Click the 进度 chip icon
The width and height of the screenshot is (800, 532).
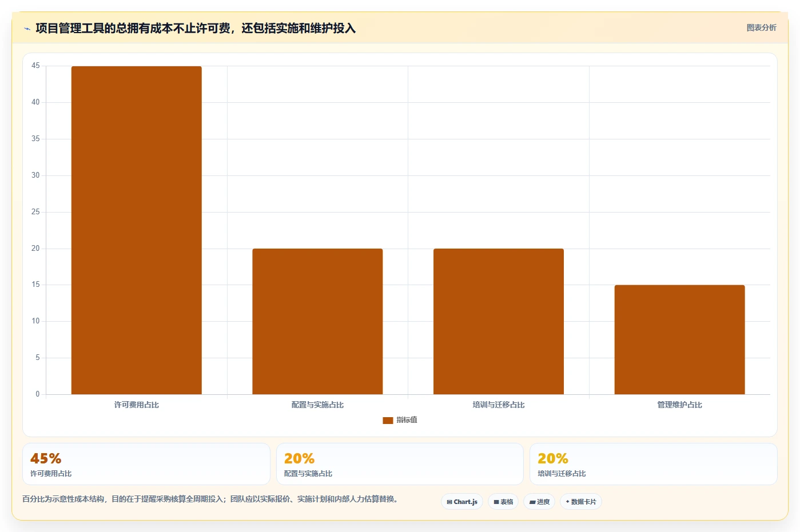[x=532, y=502]
